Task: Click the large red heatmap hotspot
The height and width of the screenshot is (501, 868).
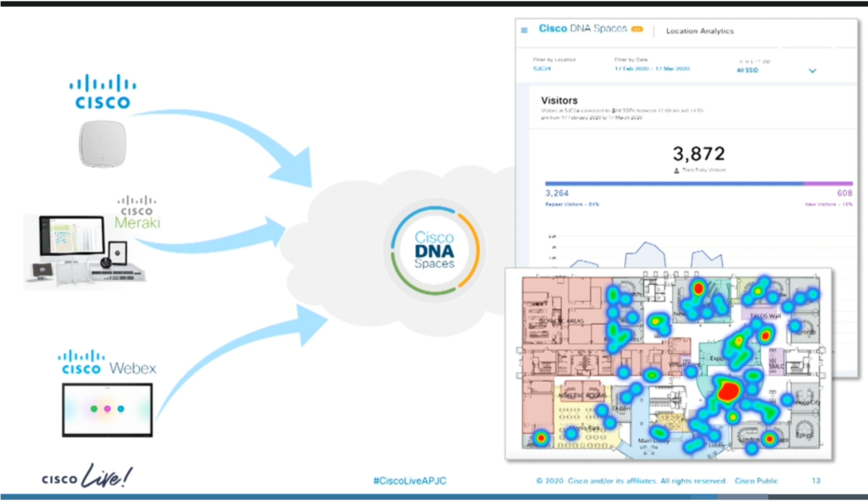Action: coord(726,390)
